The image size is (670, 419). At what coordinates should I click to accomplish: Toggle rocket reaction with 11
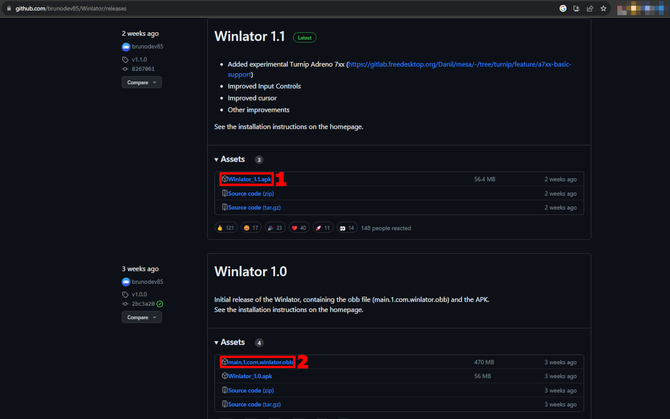pos(323,228)
